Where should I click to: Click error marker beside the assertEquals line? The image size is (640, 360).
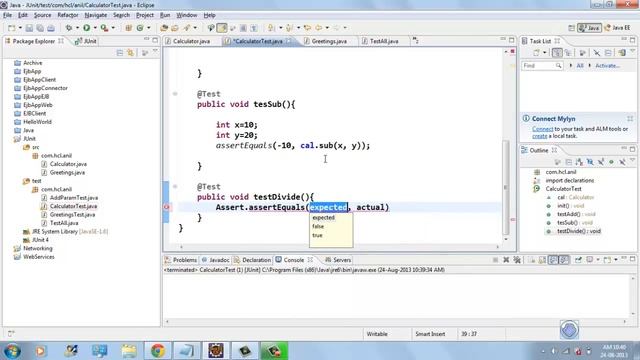click(167, 207)
